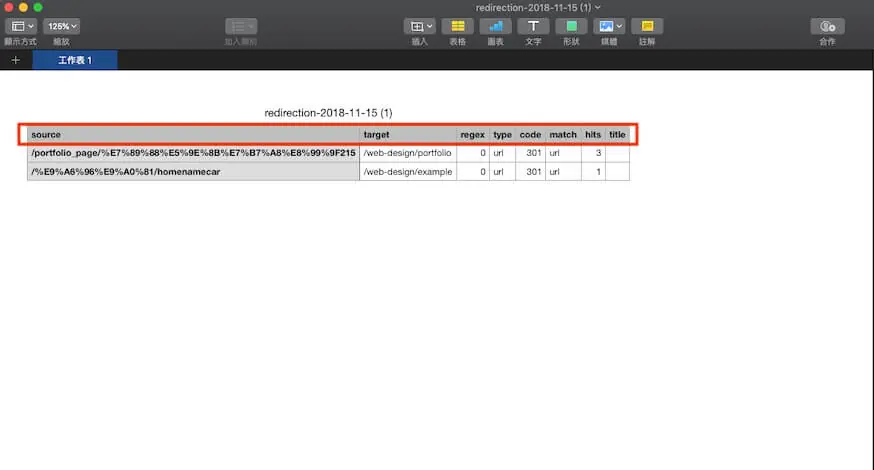
Task: Click the Text (文字) toolbar icon
Action: (533, 26)
